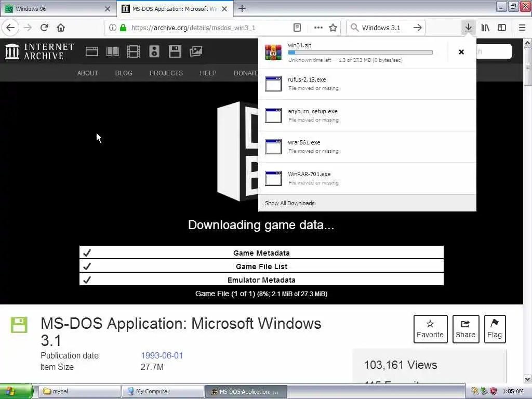Click Show All Downloads

[290, 203]
